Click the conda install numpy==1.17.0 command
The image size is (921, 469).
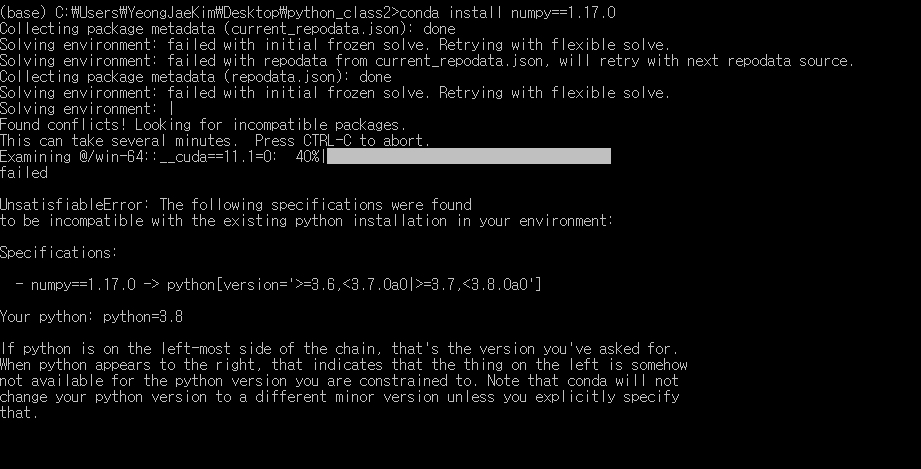point(507,12)
